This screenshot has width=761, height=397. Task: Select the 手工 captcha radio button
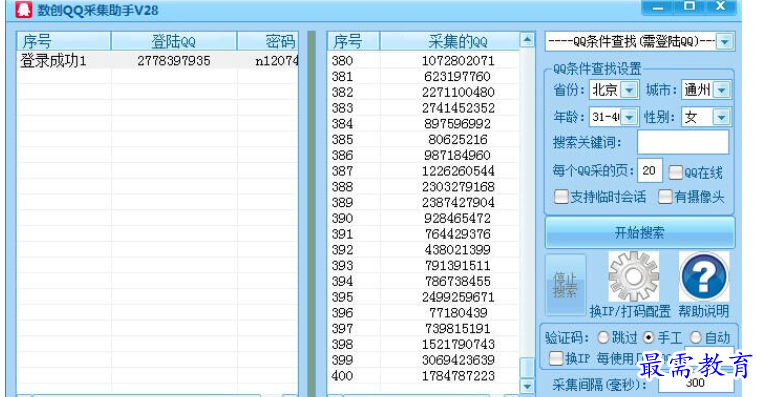click(648, 337)
